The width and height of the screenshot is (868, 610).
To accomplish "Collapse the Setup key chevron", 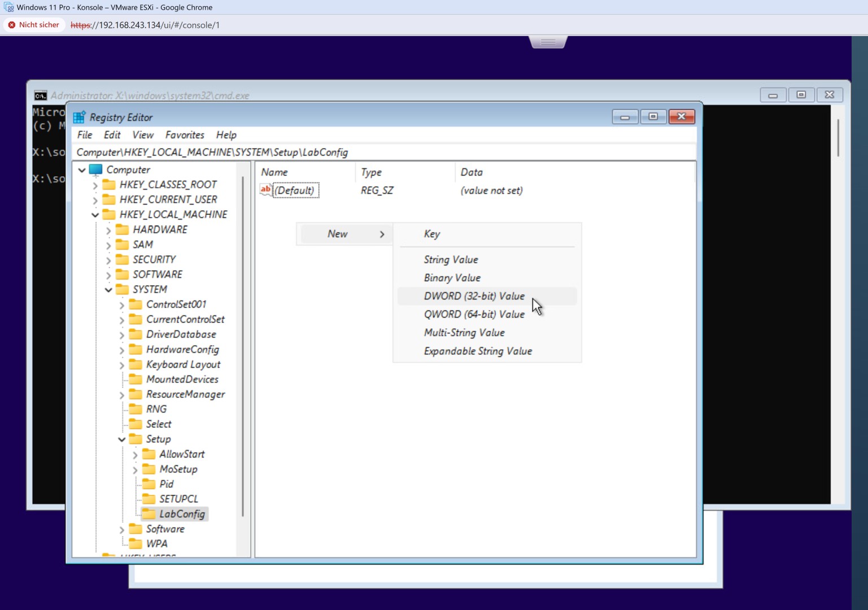I will tap(121, 439).
